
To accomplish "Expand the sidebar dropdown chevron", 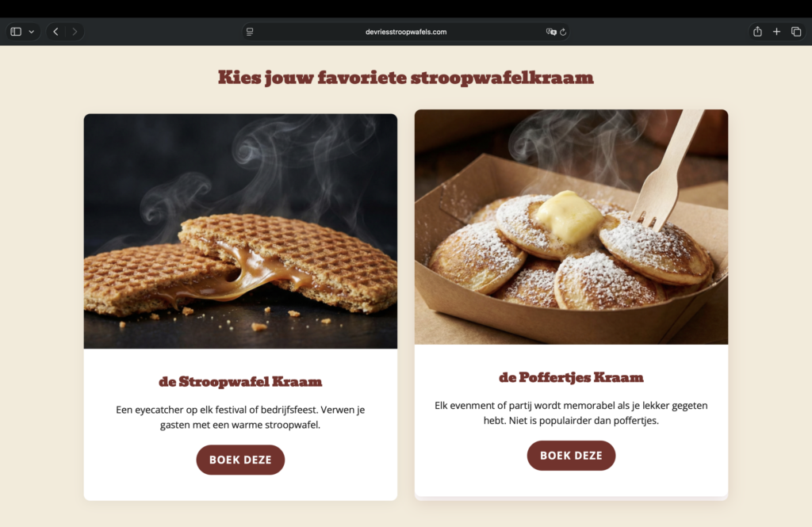I will pos(32,32).
